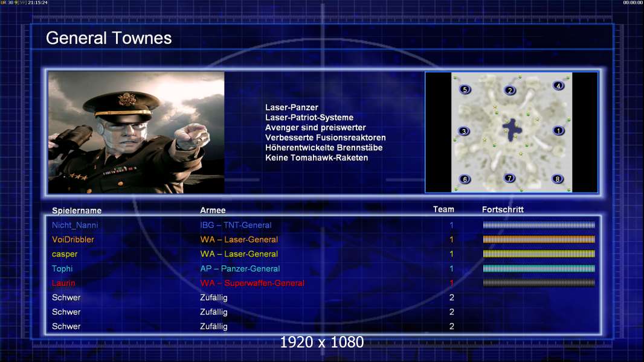Click the IBG – TNT-General army entry
Viewport: 644px width, 362px height.
tap(236, 225)
